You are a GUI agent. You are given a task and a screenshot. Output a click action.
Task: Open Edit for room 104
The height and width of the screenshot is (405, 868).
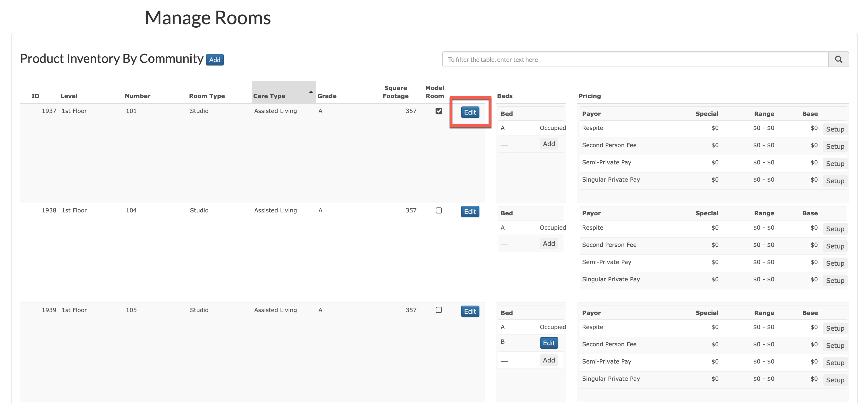(x=470, y=212)
